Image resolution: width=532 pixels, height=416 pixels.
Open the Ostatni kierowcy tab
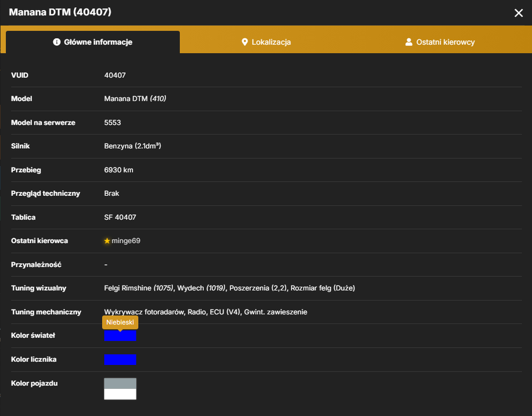(440, 42)
